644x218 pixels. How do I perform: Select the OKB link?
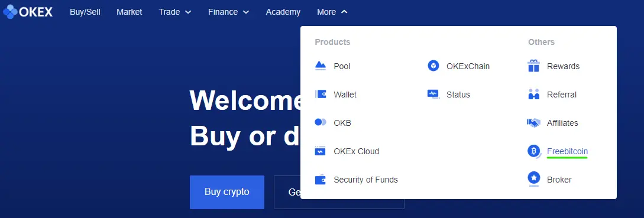click(342, 123)
